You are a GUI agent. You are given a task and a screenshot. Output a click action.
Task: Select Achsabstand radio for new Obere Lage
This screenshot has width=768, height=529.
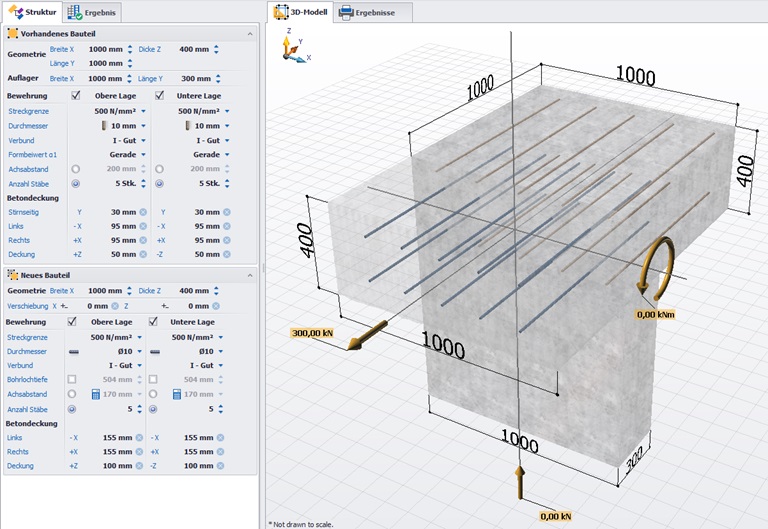[x=72, y=394]
